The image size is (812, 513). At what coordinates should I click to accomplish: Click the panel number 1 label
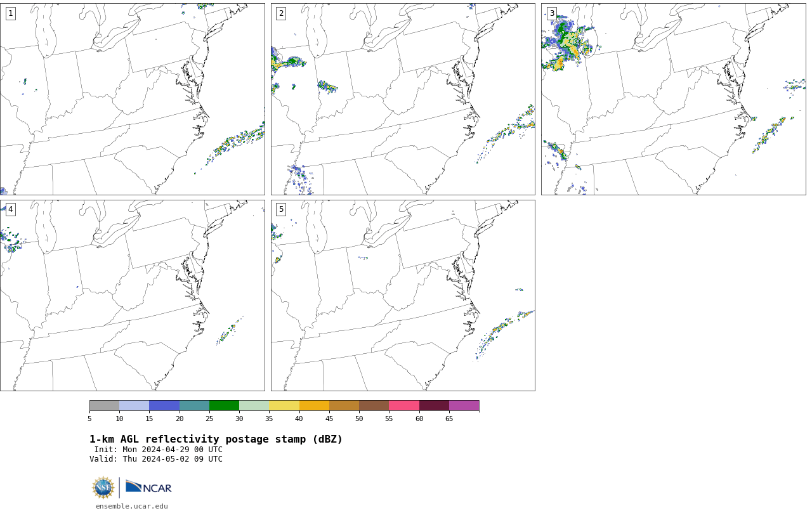click(x=10, y=13)
